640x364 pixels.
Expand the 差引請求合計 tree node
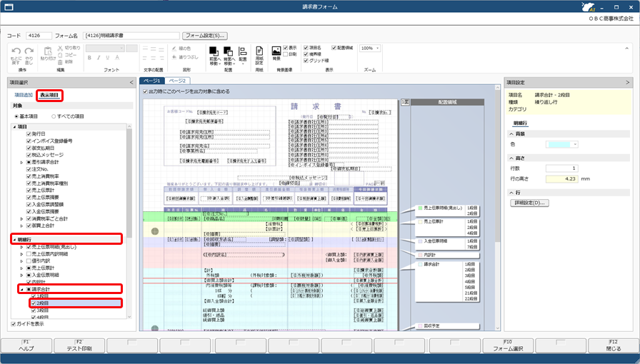coord(21,162)
